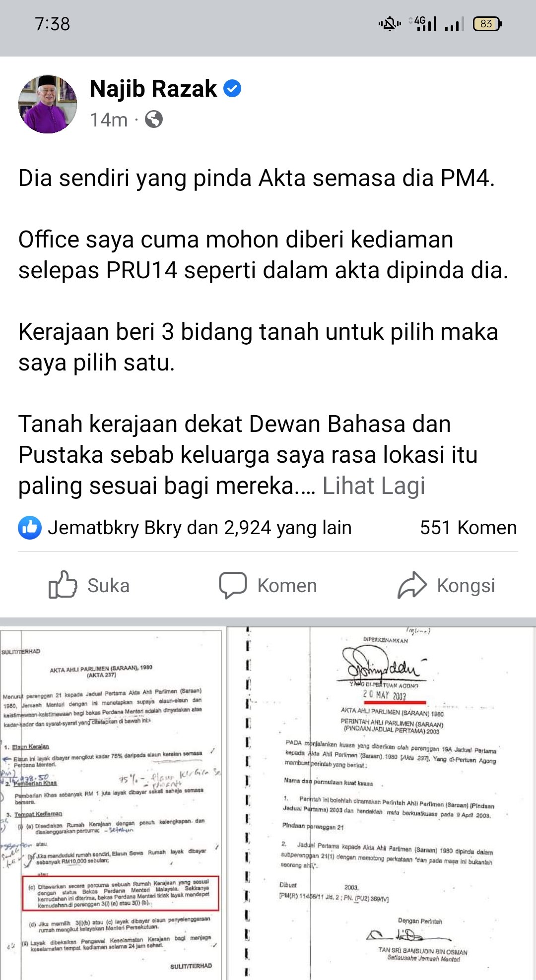Screen dimensions: 536x980
Task: Open the 14m post timestamp
Action: tap(109, 120)
